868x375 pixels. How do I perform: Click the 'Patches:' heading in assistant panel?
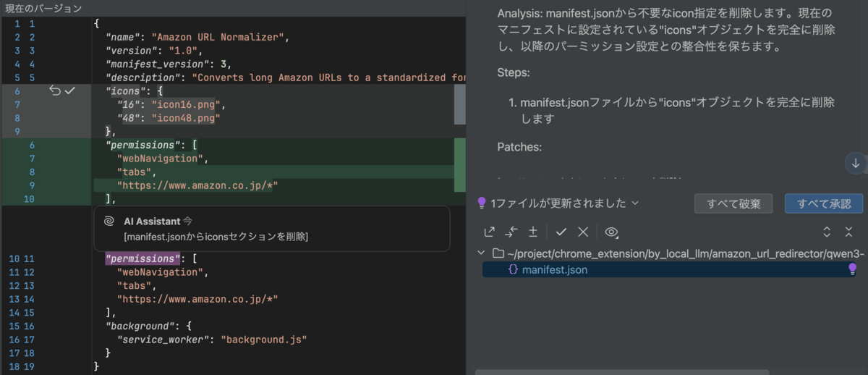pyautogui.click(x=519, y=147)
